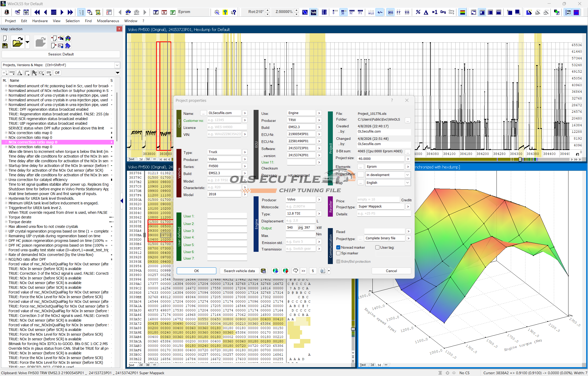Click the open folder icon in Map selection

(x=17, y=42)
